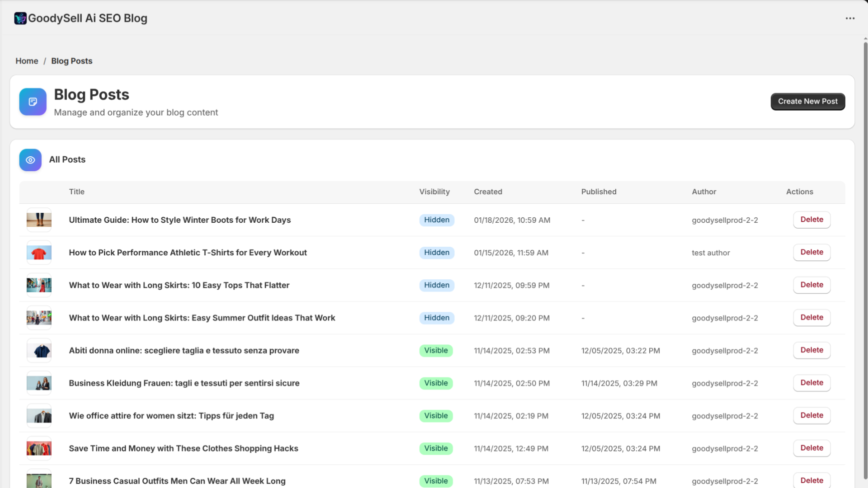Select the eye icon beside All Posts
Viewport: 868px width, 488px height.
pos(30,160)
